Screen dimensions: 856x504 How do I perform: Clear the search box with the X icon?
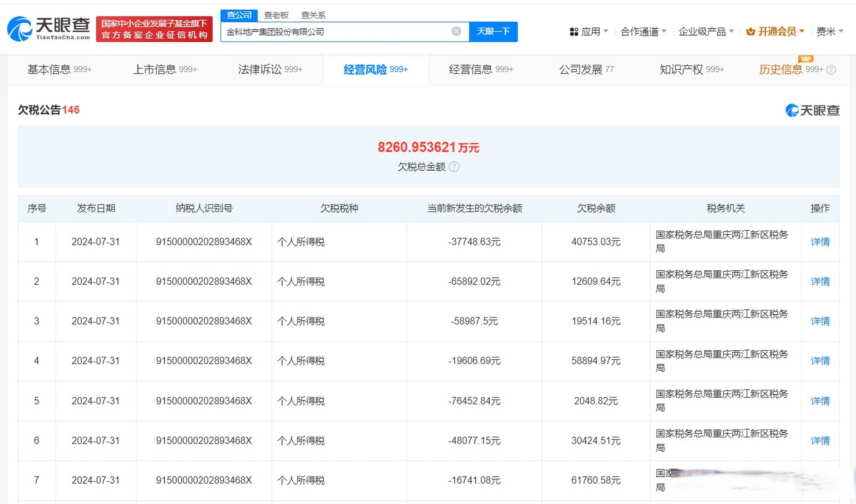tap(456, 31)
